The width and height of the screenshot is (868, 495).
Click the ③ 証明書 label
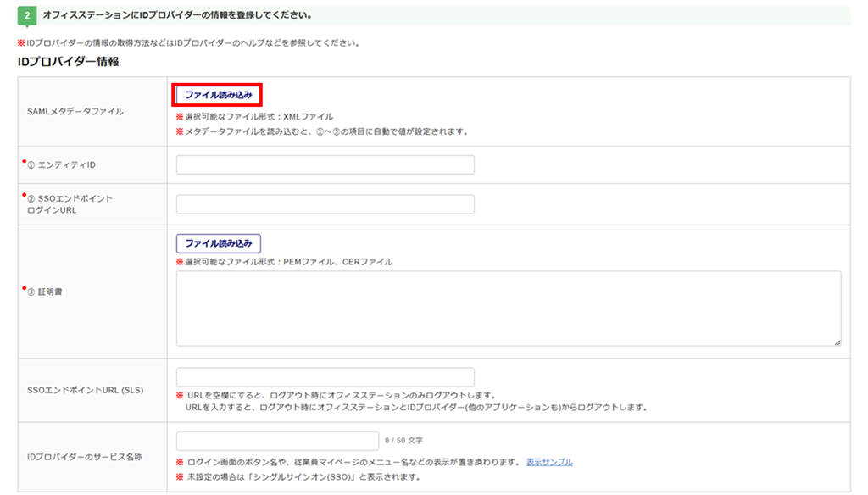click(x=44, y=292)
